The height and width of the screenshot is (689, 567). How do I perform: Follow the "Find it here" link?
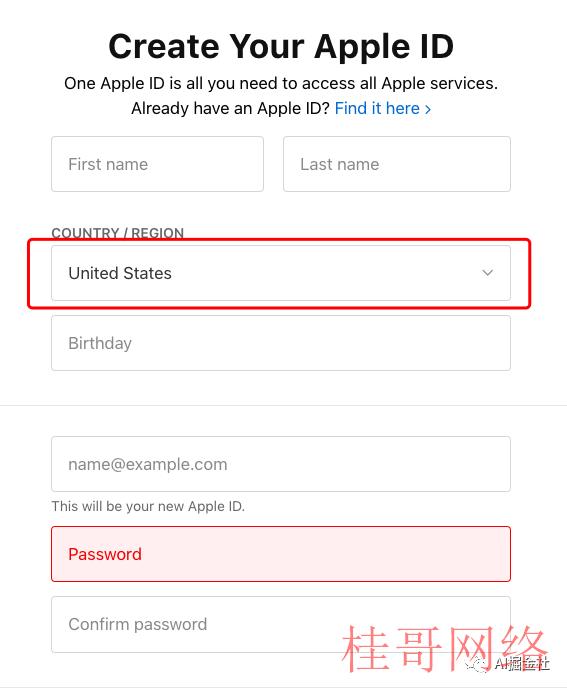(377, 108)
